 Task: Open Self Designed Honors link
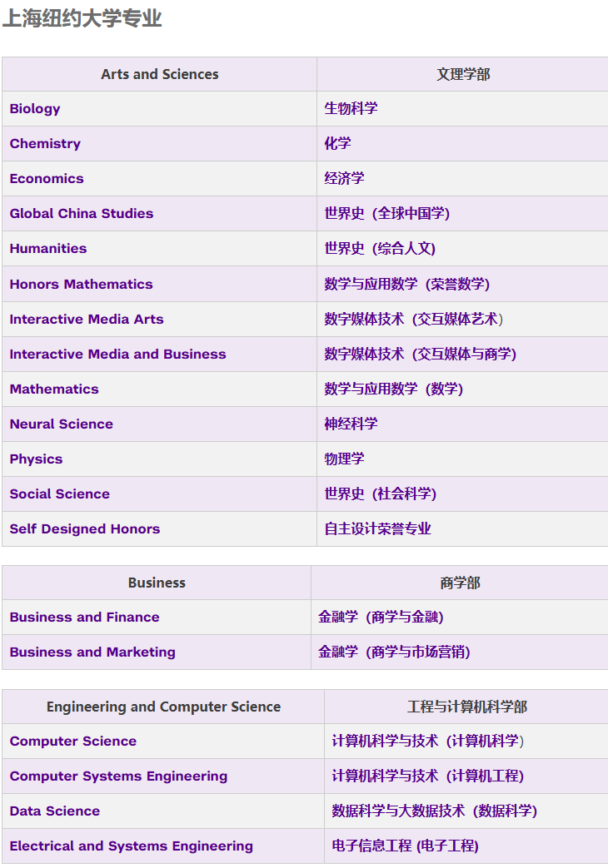click(85, 528)
